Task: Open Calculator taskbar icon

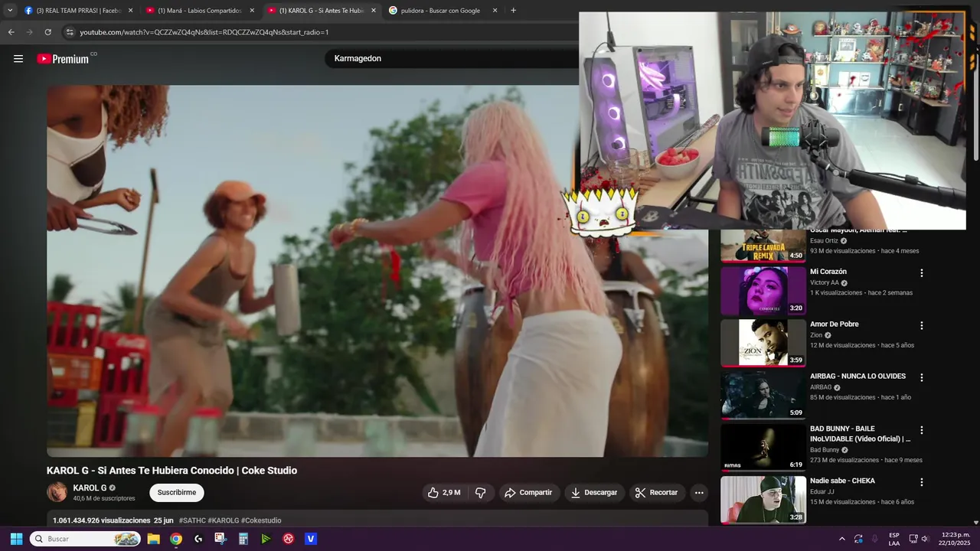Action: pos(243,539)
